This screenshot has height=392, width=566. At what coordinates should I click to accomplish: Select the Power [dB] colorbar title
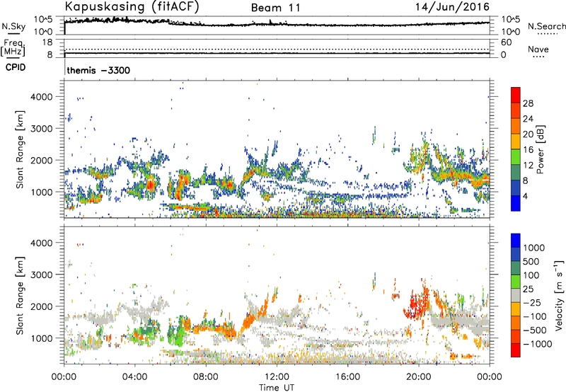540,149
